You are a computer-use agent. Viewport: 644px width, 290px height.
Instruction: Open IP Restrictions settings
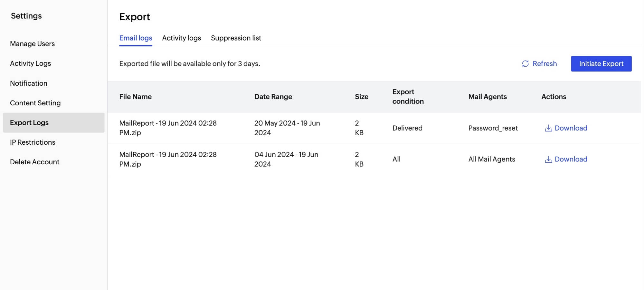[33, 142]
